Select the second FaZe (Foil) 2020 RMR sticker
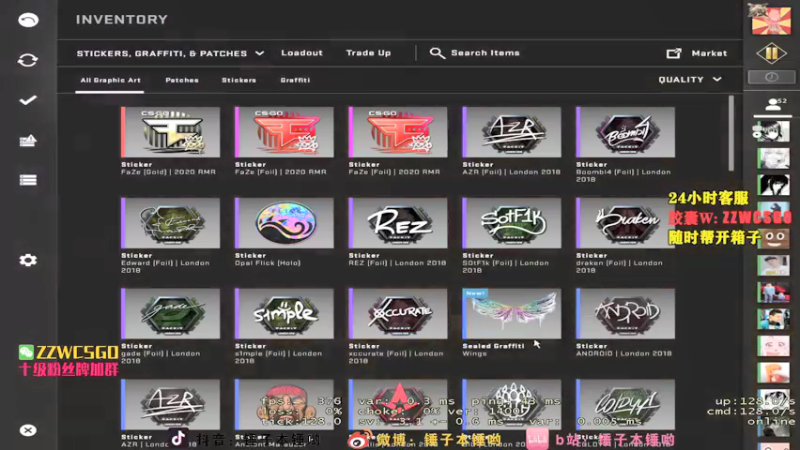 (398, 132)
